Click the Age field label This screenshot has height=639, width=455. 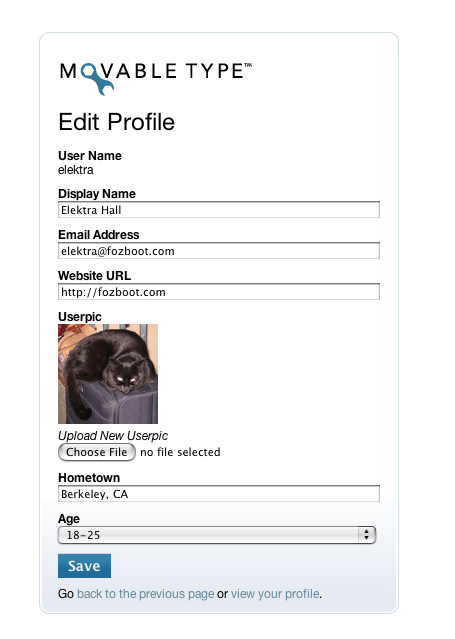(69, 519)
